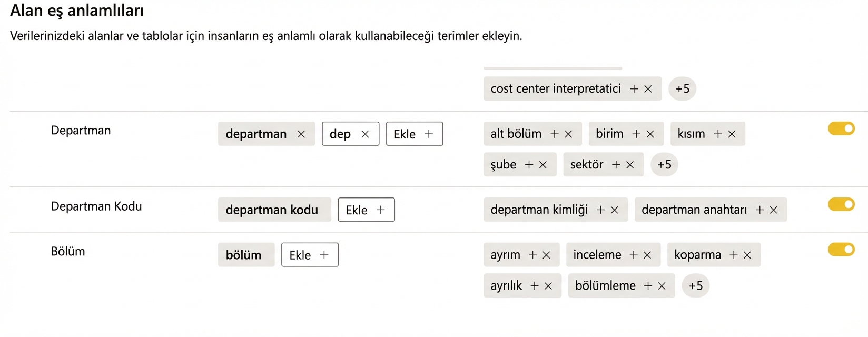Approve the "departman kimliği" suggestion
This screenshot has height=337, width=868.
click(600, 210)
